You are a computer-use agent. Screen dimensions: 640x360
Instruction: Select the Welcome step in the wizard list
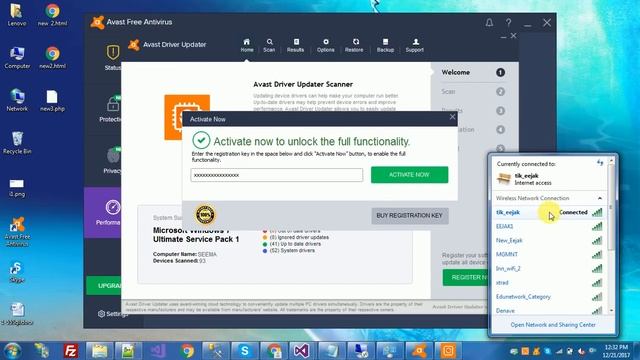pyautogui.click(x=473, y=73)
